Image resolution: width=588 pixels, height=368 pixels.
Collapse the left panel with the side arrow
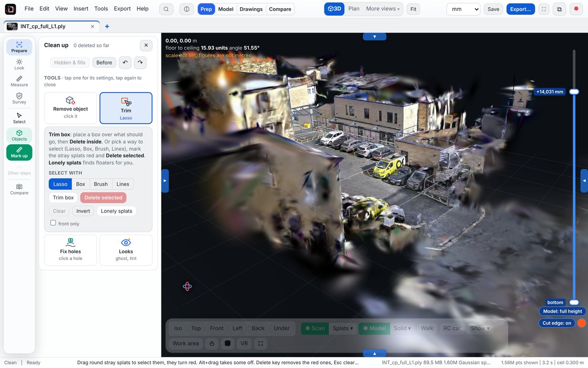165,181
